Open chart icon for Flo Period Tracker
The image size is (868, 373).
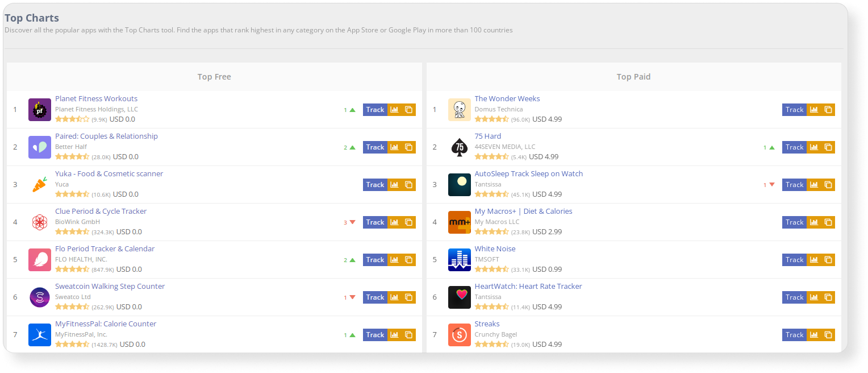(x=394, y=260)
